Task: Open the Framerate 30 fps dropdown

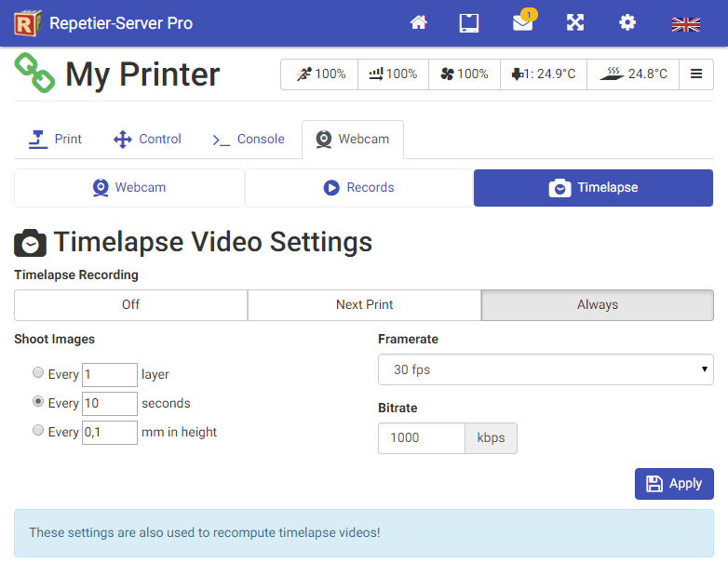Action: tap(546, 369)
